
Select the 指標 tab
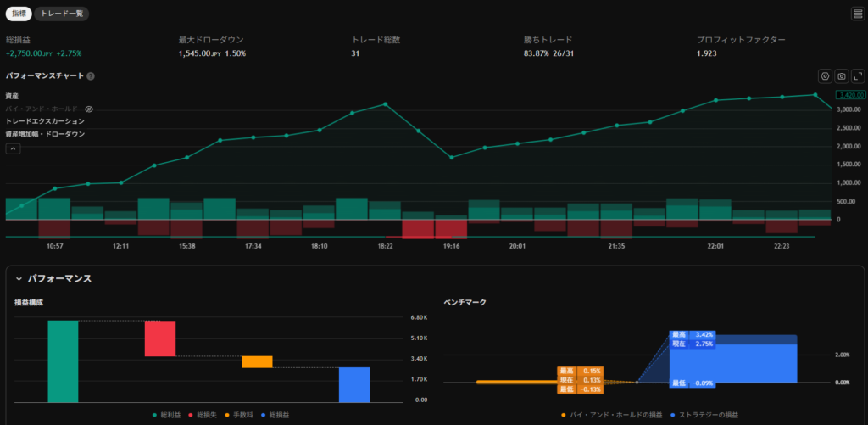pos(19,14)
